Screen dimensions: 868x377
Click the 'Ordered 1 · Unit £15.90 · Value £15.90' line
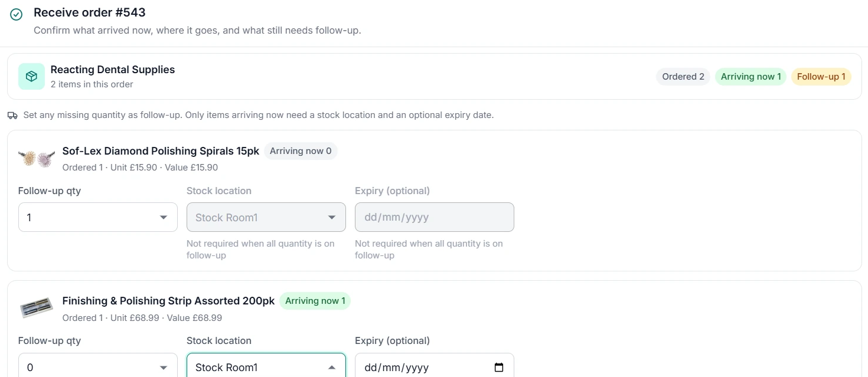[x=140, y=168]
